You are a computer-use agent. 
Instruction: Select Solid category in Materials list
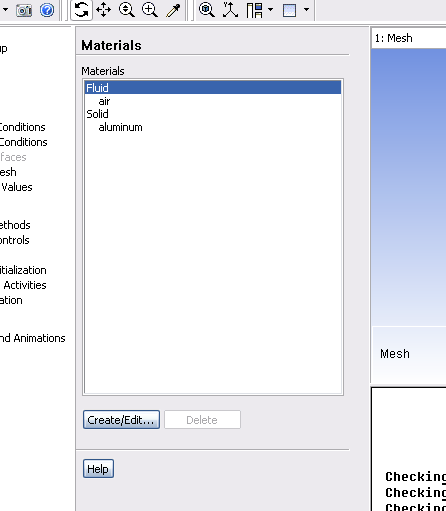click(97, 114)
